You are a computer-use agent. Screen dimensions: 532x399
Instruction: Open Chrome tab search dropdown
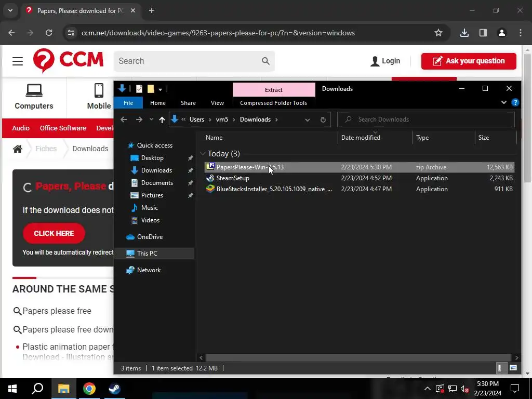[10, 10]
